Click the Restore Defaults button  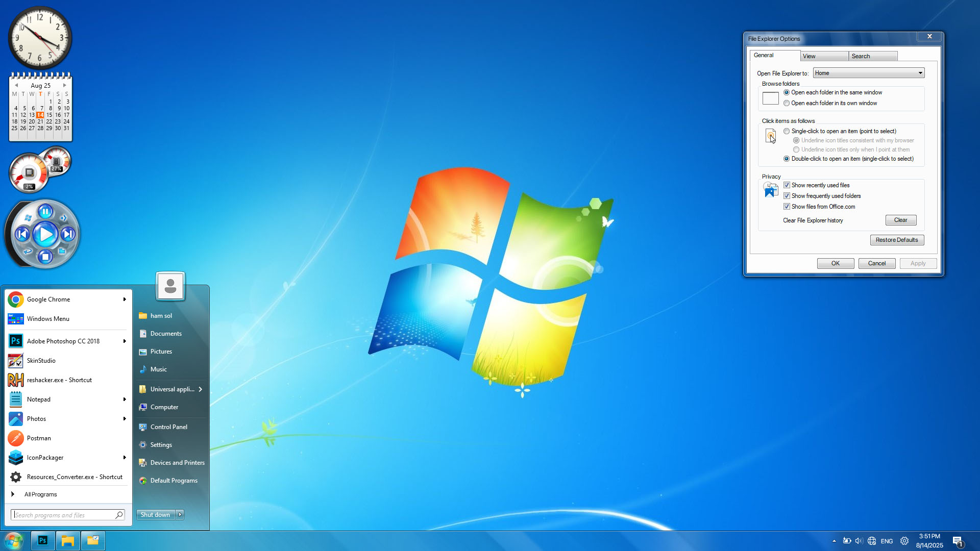click(x=897, y=240)
